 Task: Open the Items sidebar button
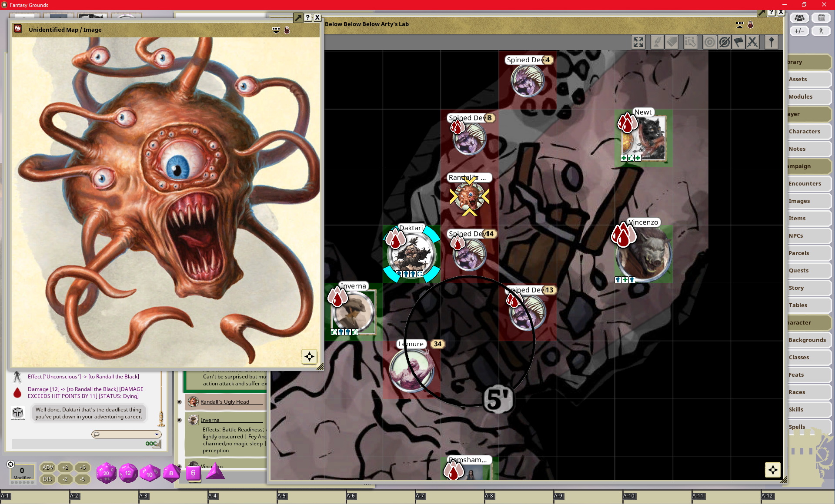(x=809, y=219)
